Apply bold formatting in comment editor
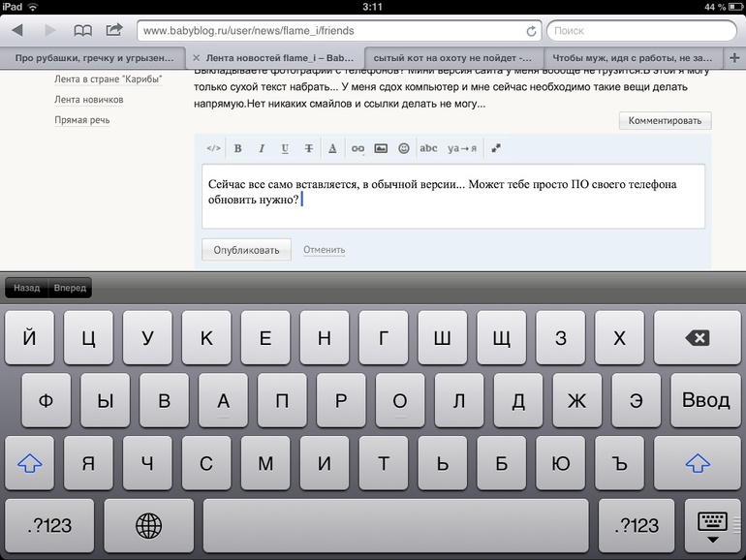Viewport: 746px width, 560px height. [x=238, y=148]
